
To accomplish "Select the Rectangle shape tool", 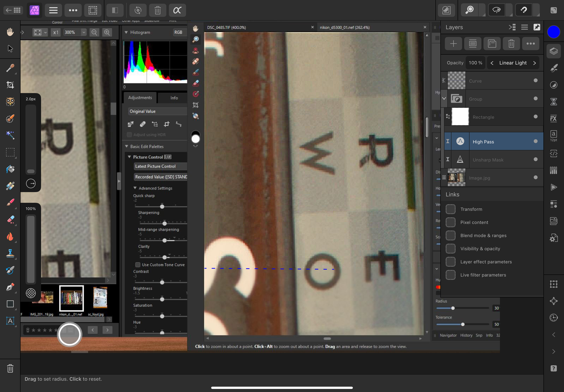I will pyautogui.click(x=10, y=304).
